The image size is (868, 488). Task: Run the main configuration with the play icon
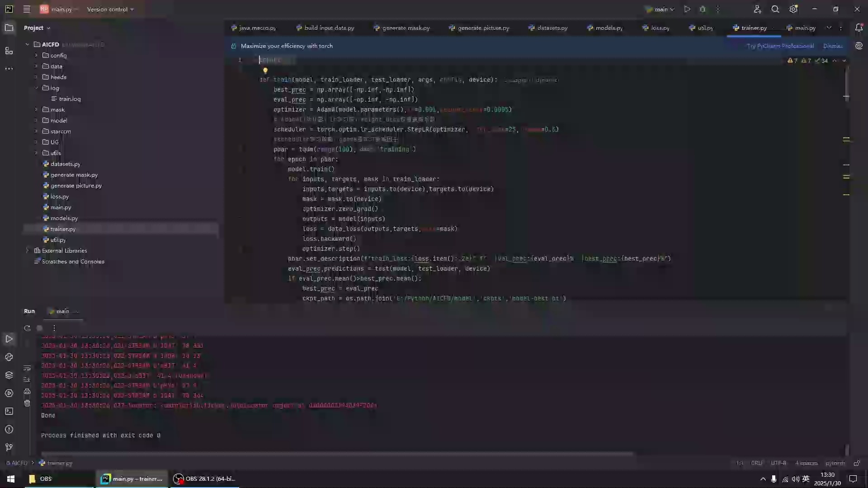tap(687, 9)
